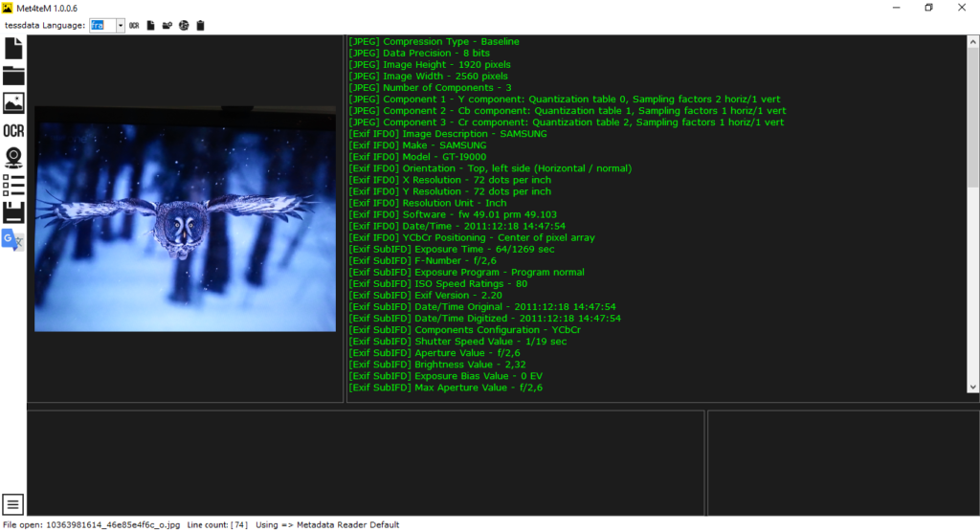
Task: Click the small OCR toolbar button
Action: tap(134, 25)
